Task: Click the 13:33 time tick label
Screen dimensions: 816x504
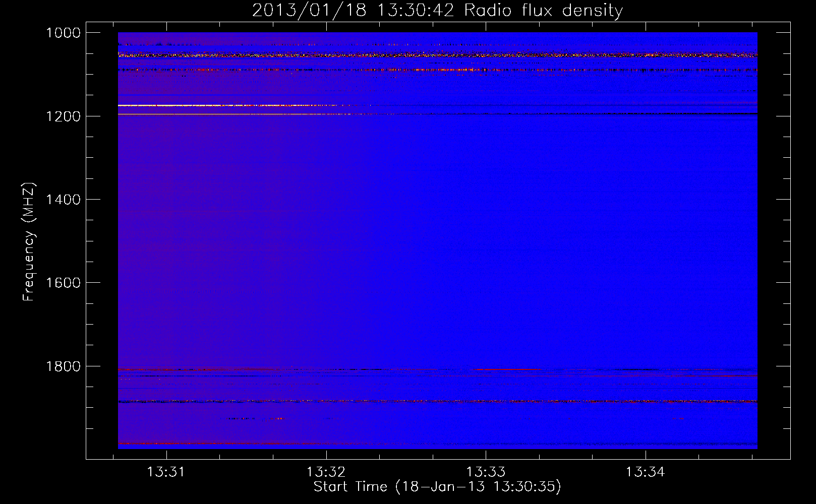Action: tap(486, 472)
